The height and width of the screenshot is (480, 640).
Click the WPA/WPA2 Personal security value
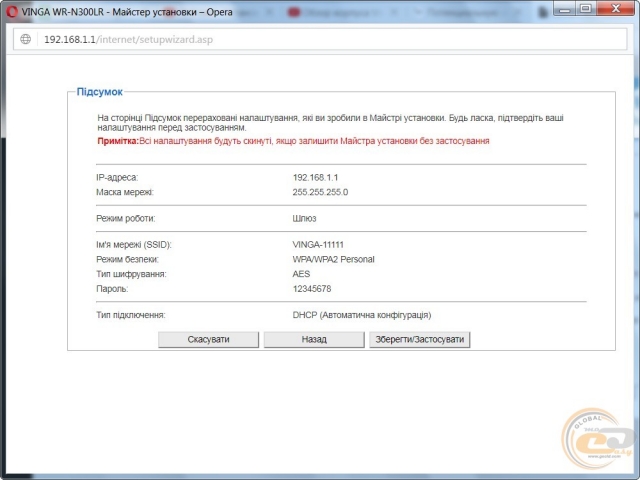[333, 259]
